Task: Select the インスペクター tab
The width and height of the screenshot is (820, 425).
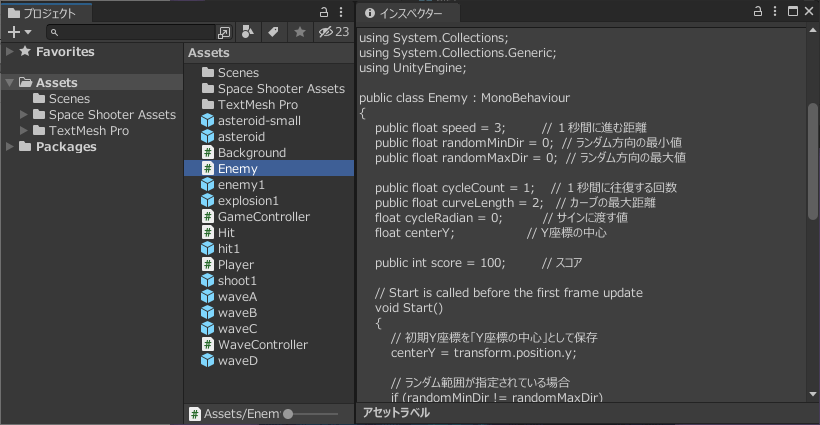Action: [408, 13]
